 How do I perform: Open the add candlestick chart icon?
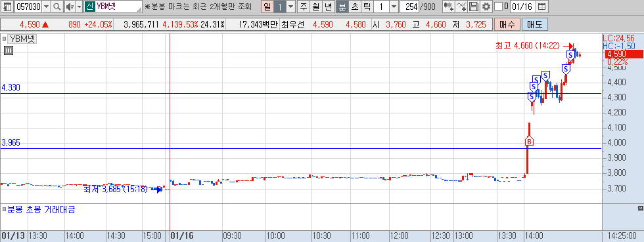pos(448,7)
